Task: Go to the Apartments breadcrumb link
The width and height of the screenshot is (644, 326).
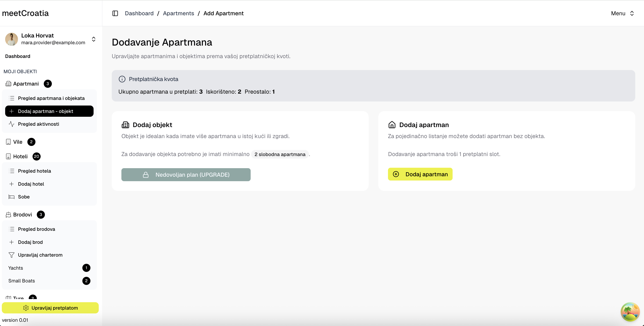Action: click(178, 13)
